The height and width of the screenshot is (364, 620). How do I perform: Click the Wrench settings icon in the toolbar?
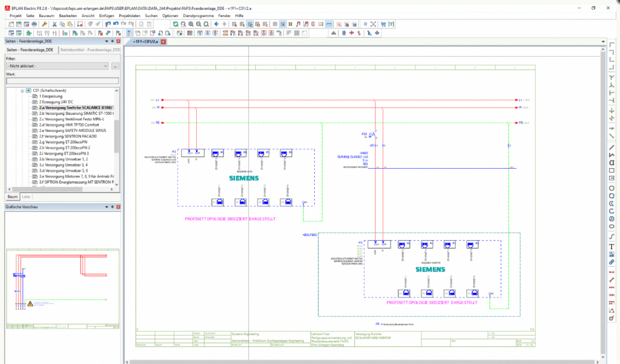(x=44, y=23)
